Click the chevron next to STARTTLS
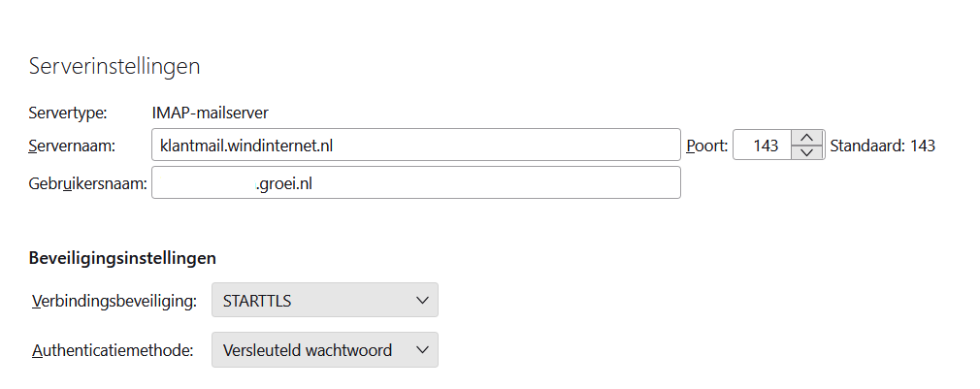The width and height of the screenshot is (980, 389). pos(422,301)
